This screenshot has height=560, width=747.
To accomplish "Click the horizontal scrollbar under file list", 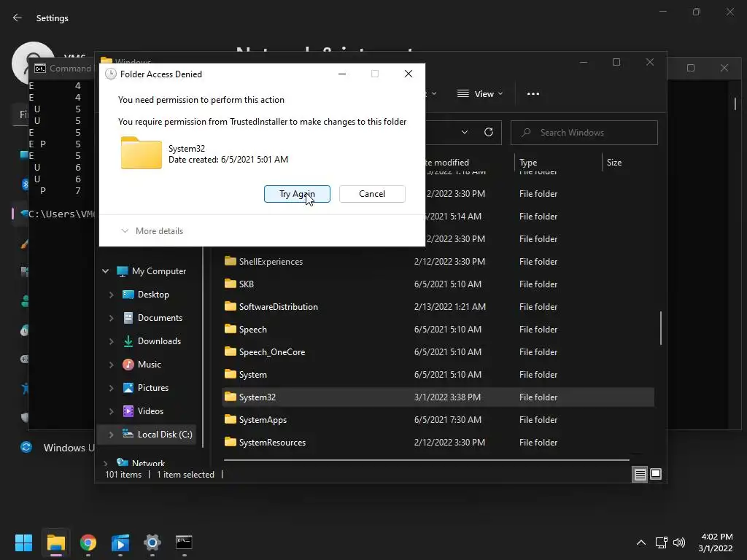I will click(426, 460).
